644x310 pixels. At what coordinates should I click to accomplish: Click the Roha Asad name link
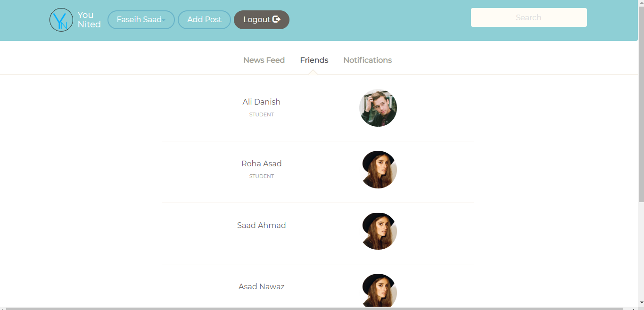tap(262, 163)
